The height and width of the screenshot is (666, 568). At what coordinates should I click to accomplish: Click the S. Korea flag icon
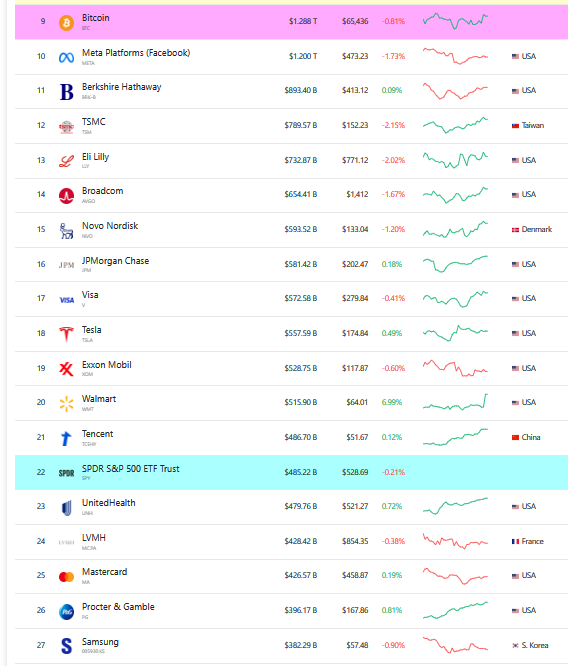point(515,646)
